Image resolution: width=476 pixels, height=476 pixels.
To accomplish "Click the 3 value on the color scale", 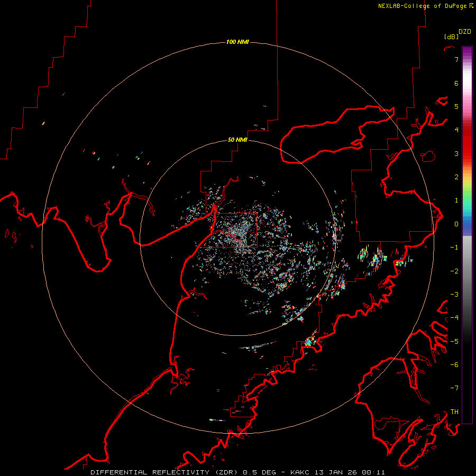I will tap(456, 153).
